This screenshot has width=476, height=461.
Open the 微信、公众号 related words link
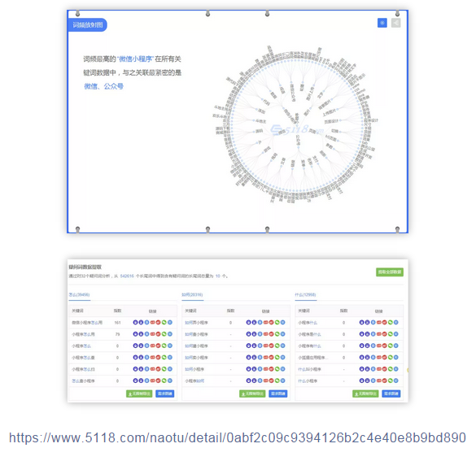(x=104, y=86)
